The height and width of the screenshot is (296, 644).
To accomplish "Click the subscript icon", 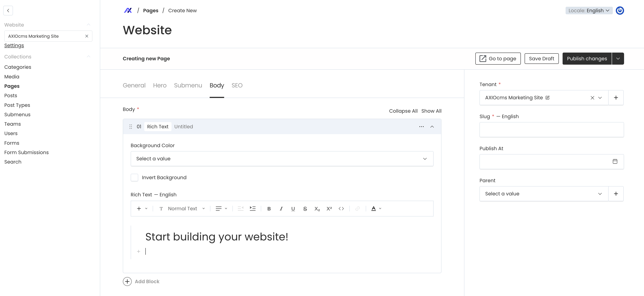I will [x=317, y=209].
